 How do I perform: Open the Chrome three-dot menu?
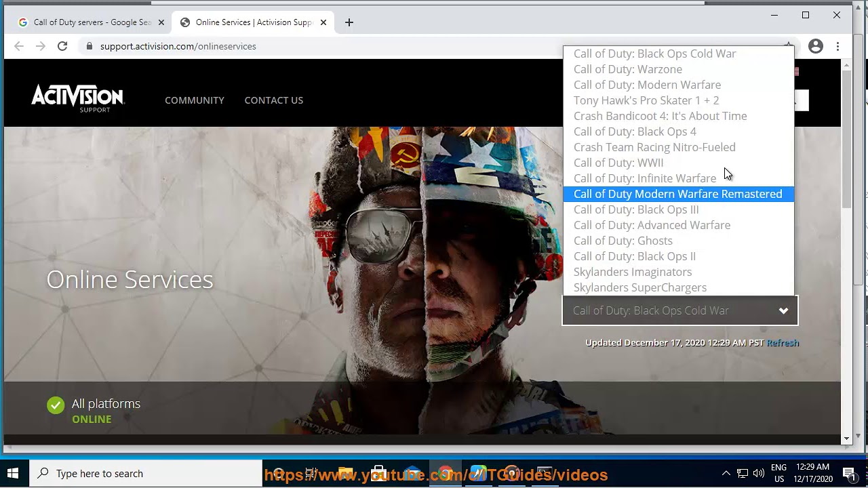click(x=838, y=46)
